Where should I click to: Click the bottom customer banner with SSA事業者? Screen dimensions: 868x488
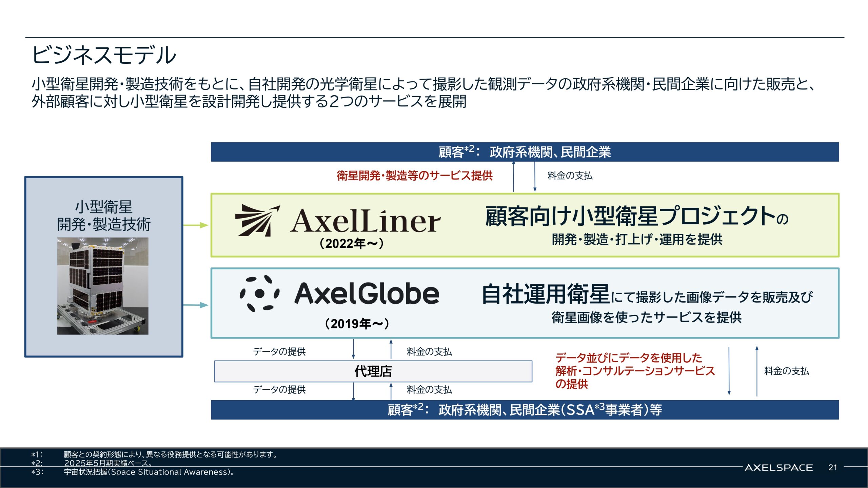[525, 410]
